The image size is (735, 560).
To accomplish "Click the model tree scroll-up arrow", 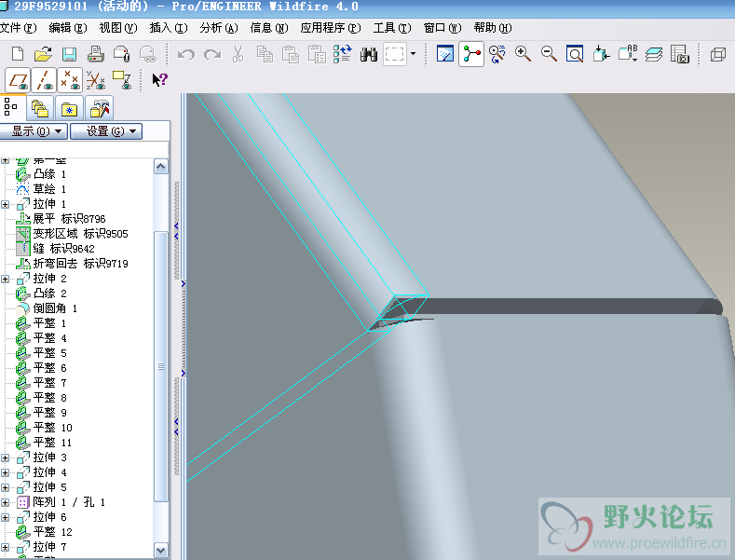I will [x=161, y=167].
